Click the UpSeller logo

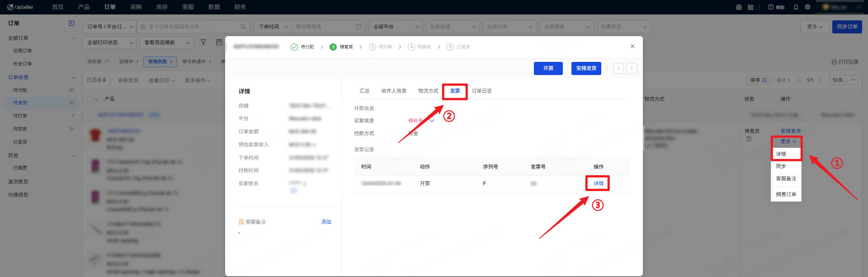20,7
